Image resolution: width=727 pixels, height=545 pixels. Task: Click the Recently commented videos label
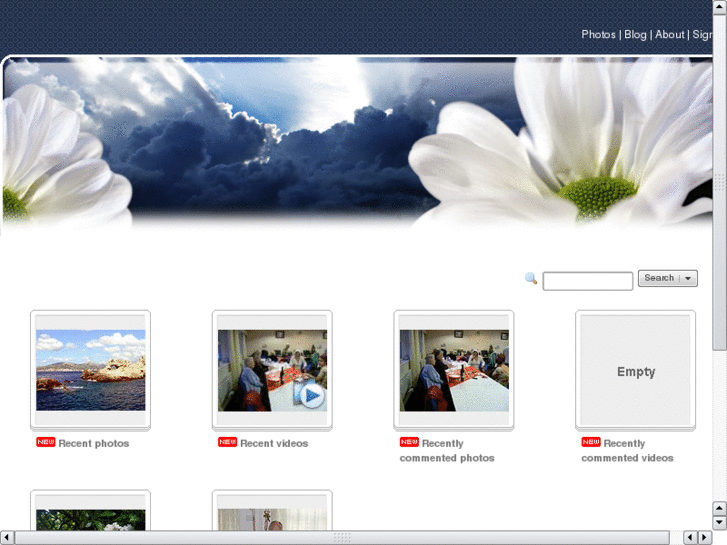[x=627, y=450]
